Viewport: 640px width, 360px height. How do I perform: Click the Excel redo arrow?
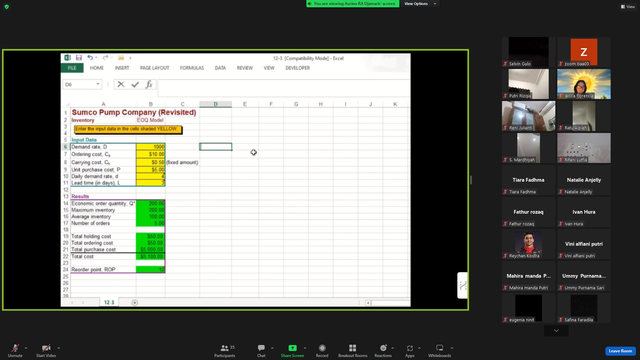click(x=105, y=58)
